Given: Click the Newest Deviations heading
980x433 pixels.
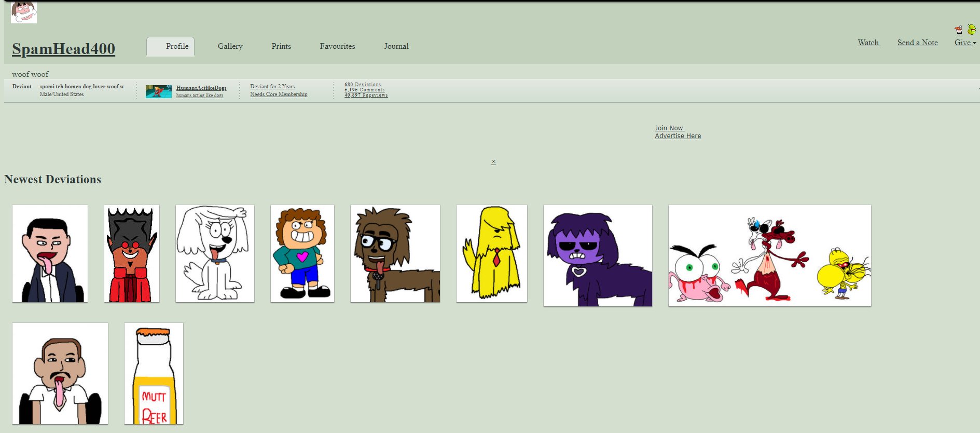Looking at the screenshot, I should click(x=53, y=180).
